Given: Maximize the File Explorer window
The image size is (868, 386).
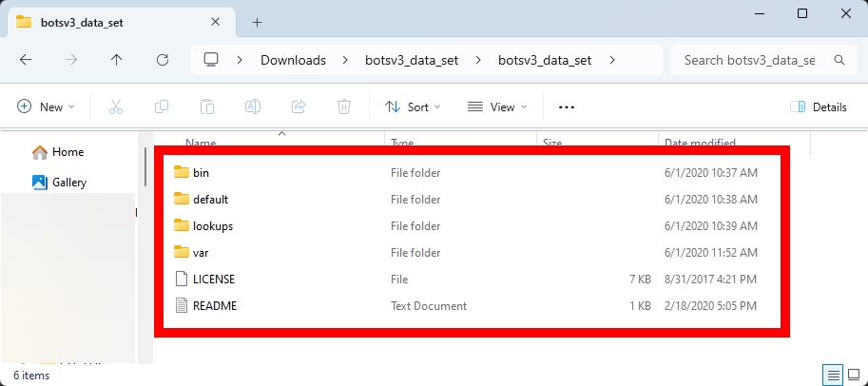Looking at the screenshot, I should point(802,14).
